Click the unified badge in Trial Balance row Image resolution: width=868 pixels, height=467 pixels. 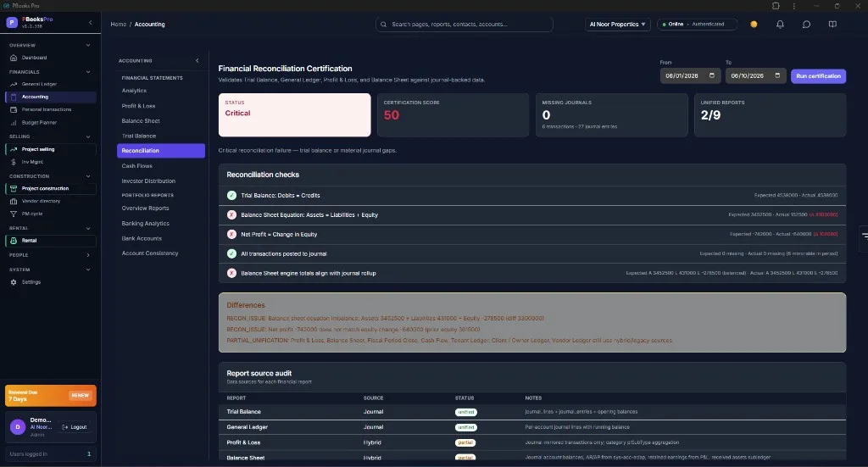(465, 412)
